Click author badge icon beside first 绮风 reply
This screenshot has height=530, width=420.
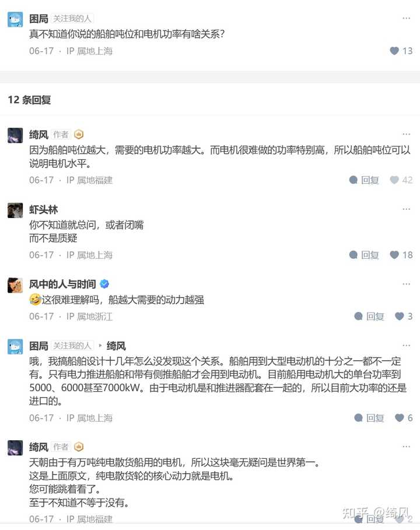click(x=79, y=135)
